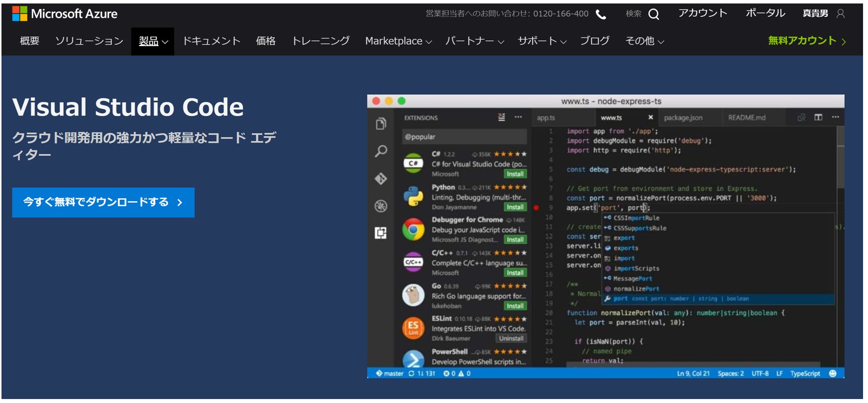Install Debugger for Chrome
Viewport: 868px width, 403px height.
pyautogui.click(x=515, y=240)
